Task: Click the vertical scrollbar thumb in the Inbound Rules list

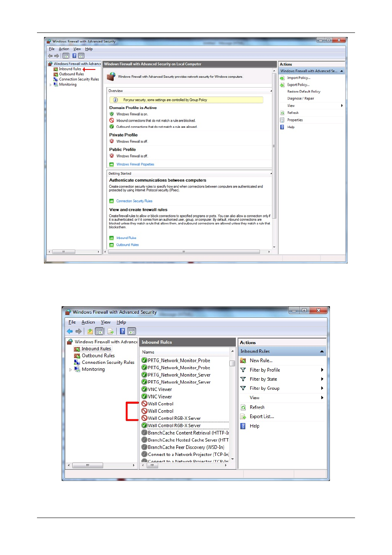Action: pos(232,363)
